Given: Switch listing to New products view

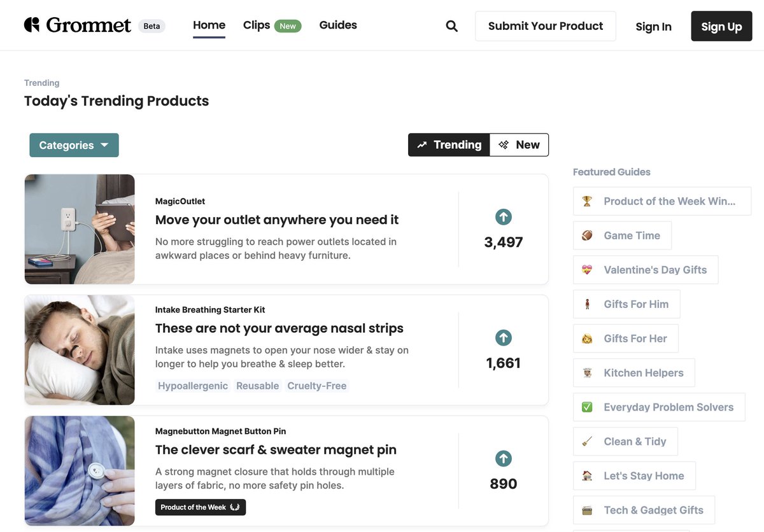Looking at the screenshot, I should (x=519, y=144).
